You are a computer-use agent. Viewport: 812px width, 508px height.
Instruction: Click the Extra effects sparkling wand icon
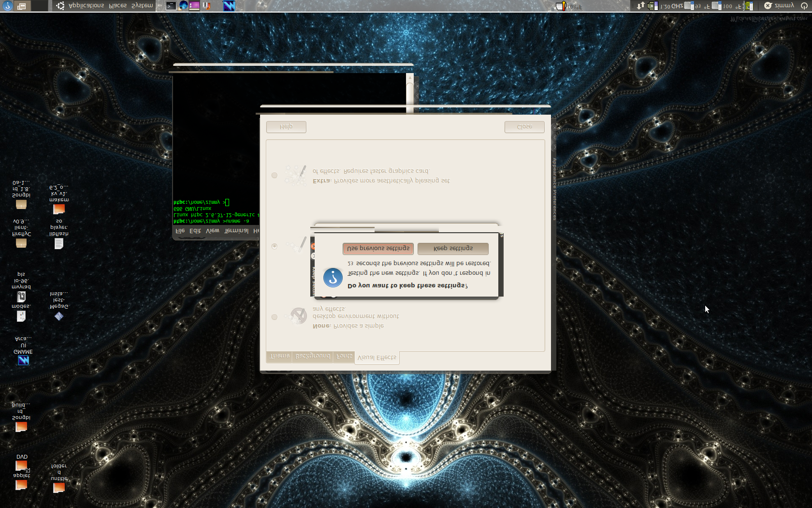tap(296, 175)
